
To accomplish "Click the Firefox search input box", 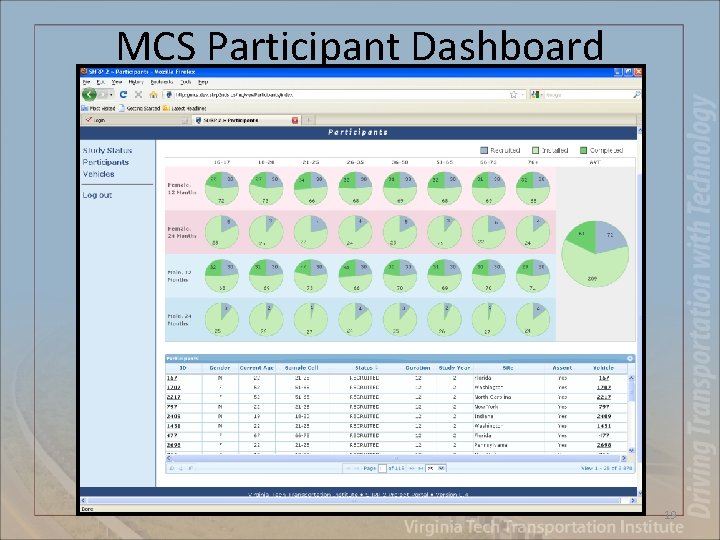I will point(588,95).
